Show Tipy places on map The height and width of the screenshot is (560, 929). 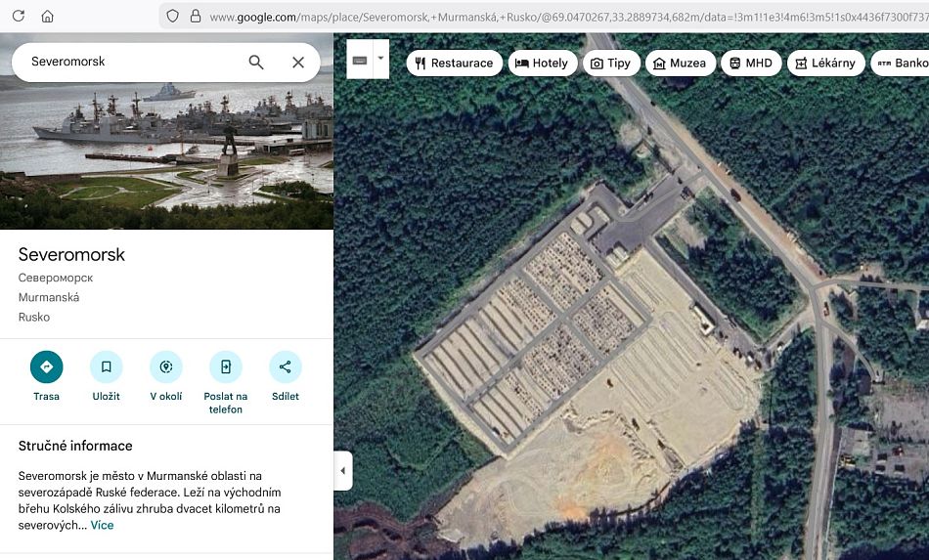610,64
